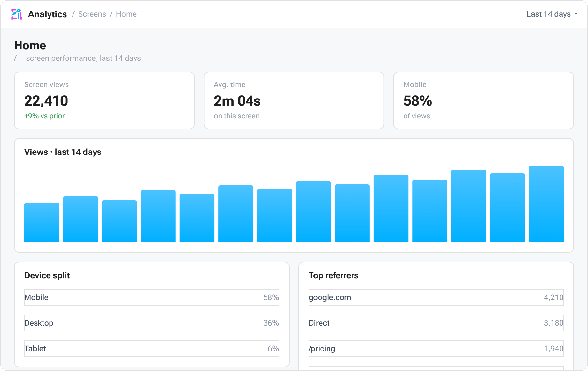Viewport: 588px width, 371px height.
Task: Click the Device split heading
Action: coord(47,275)
